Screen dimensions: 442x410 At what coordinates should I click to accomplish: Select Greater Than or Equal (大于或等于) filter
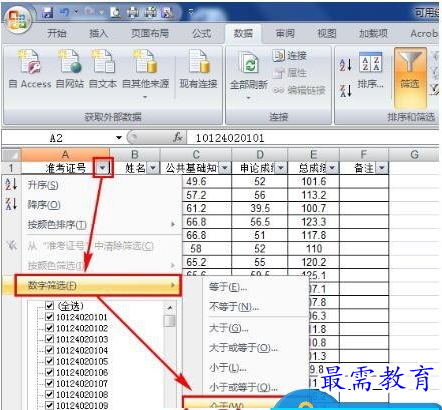pyautogui.click(x=255, y=348)
